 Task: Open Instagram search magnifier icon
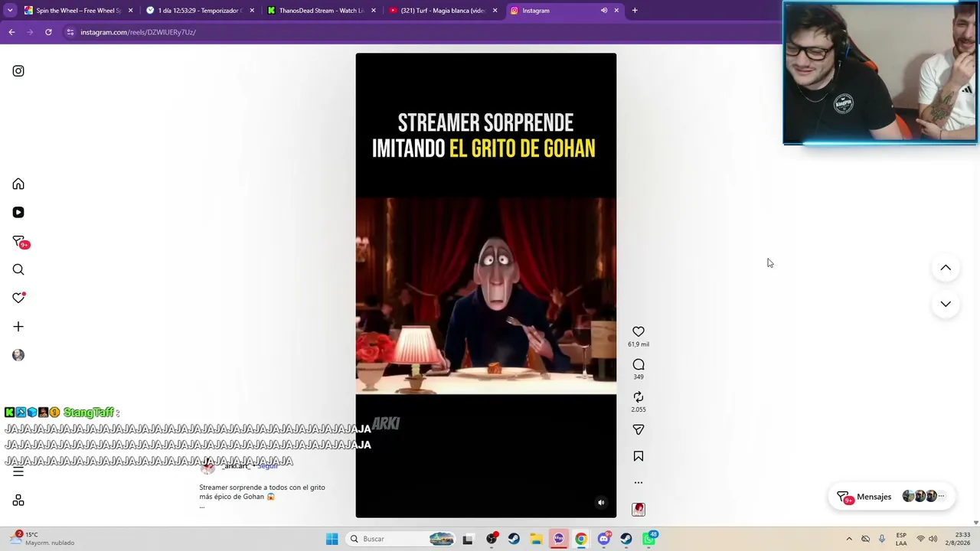click(18, 269)
